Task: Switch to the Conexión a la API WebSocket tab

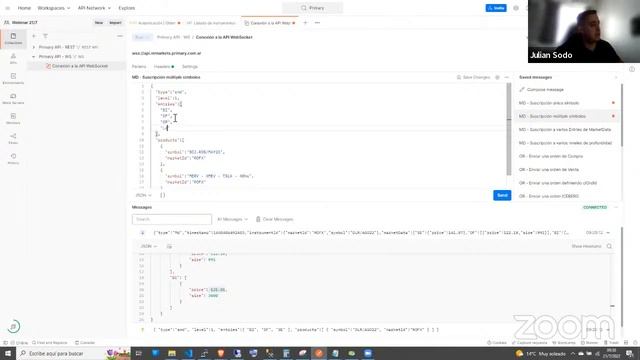Action: coord(269,23)
